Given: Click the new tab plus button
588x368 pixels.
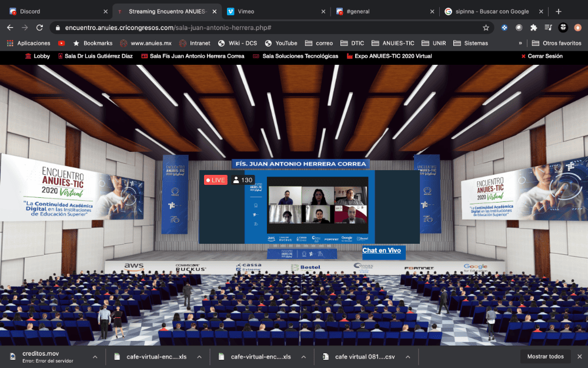Looking at the screenshot, I should (559, 11).
